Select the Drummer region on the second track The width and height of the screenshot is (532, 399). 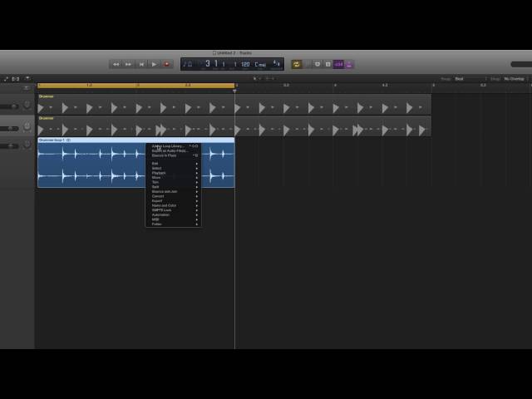pos(234,126)
